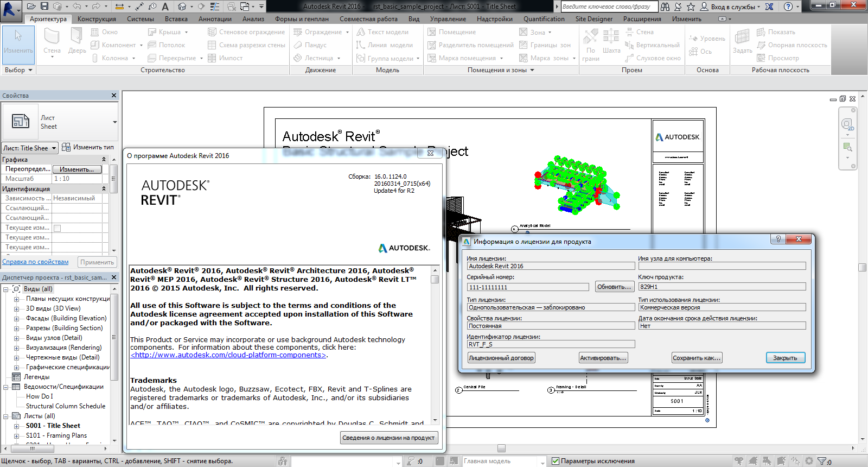This screenshot has height=467, width=868.
Task: Click the Autodesk Exchange X icon
Action: [769, 7]
